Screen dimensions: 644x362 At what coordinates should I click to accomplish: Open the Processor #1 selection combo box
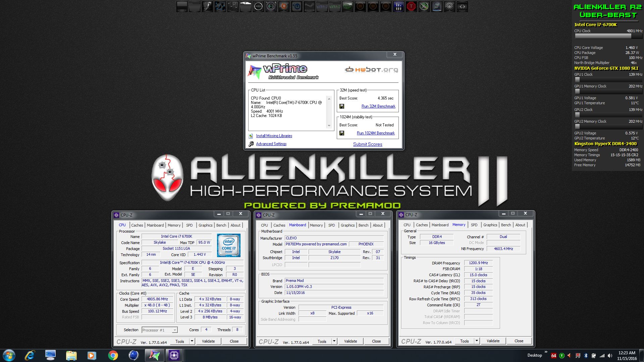pos(159,330)
